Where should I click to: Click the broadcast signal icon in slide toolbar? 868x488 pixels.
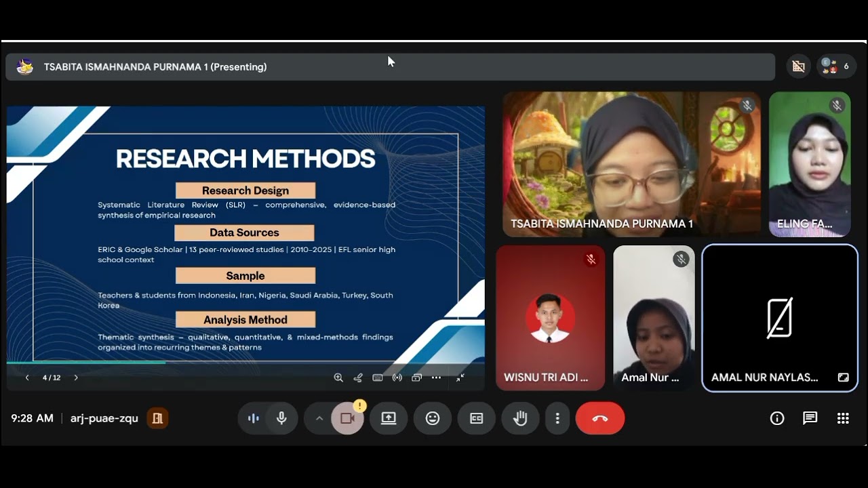coord(397,378)
